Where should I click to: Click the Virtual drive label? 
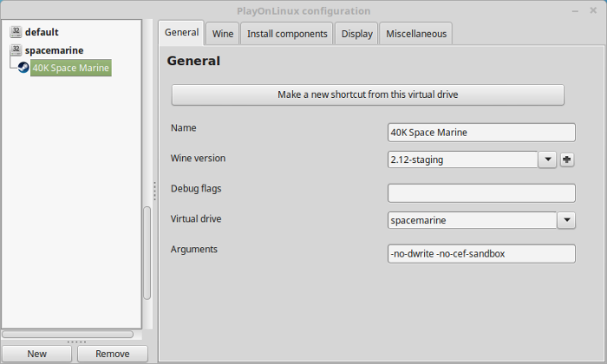[196, 219]
